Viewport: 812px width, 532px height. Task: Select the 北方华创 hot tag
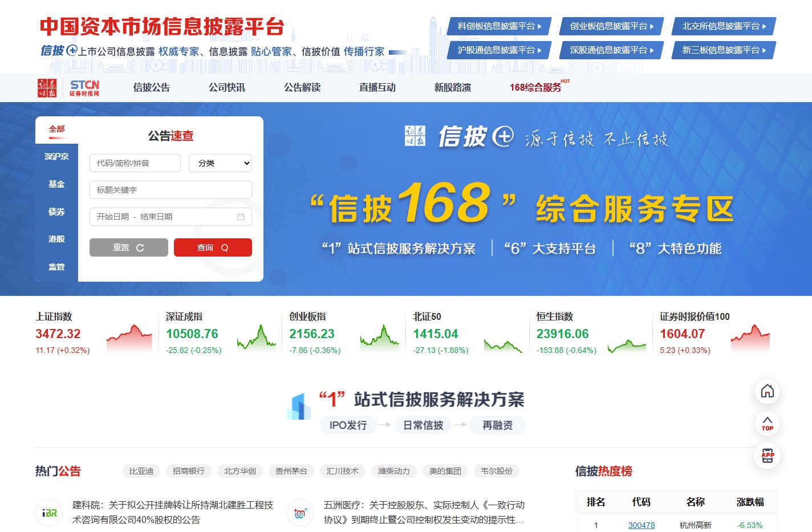(240, 471)
